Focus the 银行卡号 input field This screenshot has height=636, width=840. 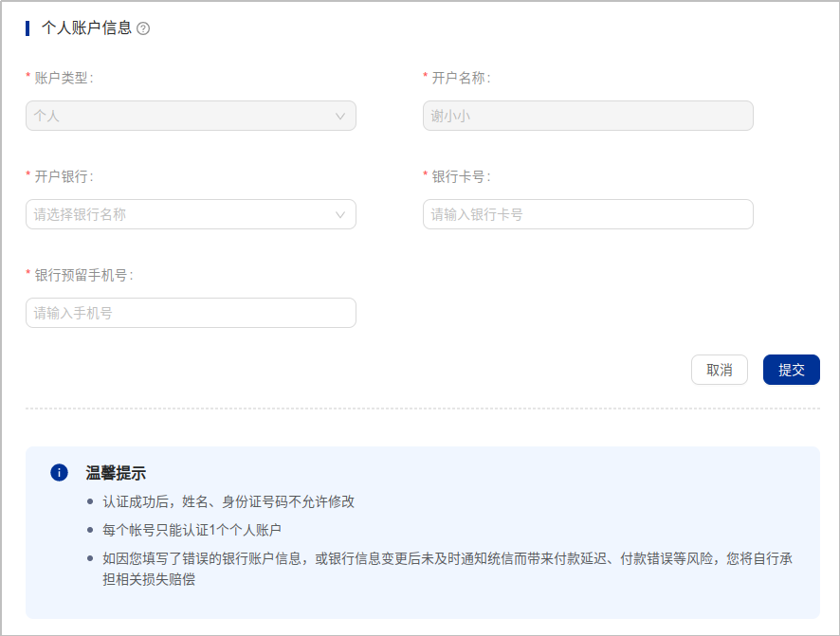point(587,214)
